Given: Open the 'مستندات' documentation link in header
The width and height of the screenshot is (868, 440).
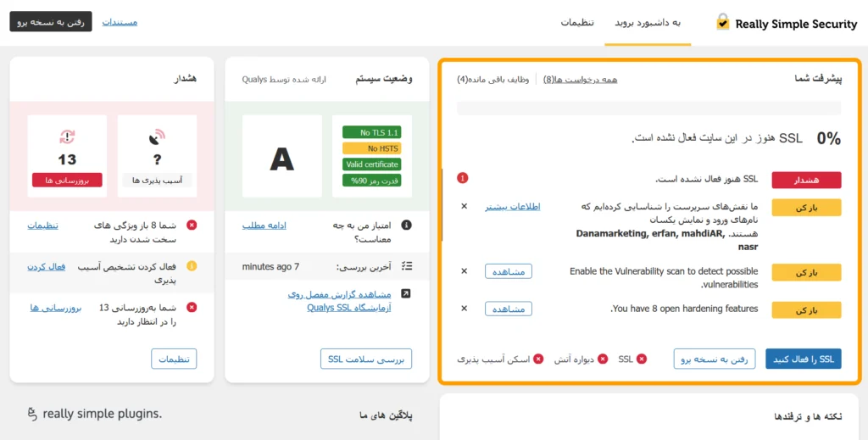Looking at the screenshot, I should coord(120,22).
